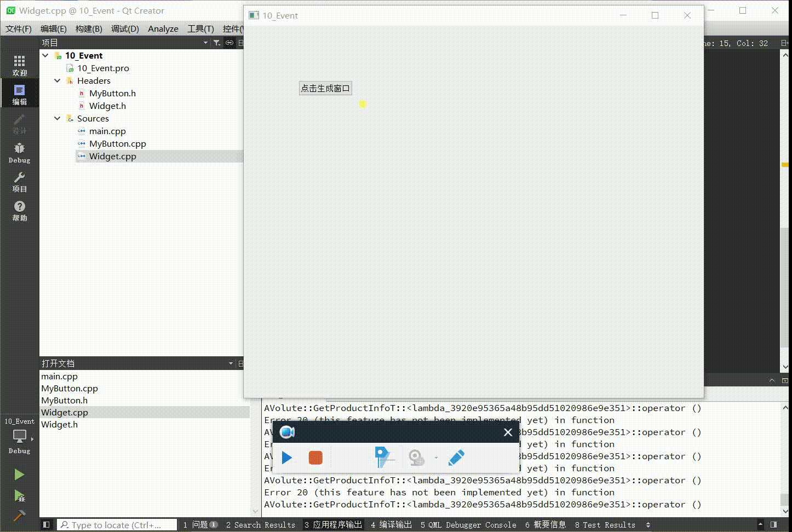
Task: Open the 编辑(E) menu
Action: pyautogui.click(x=54, y=28)
